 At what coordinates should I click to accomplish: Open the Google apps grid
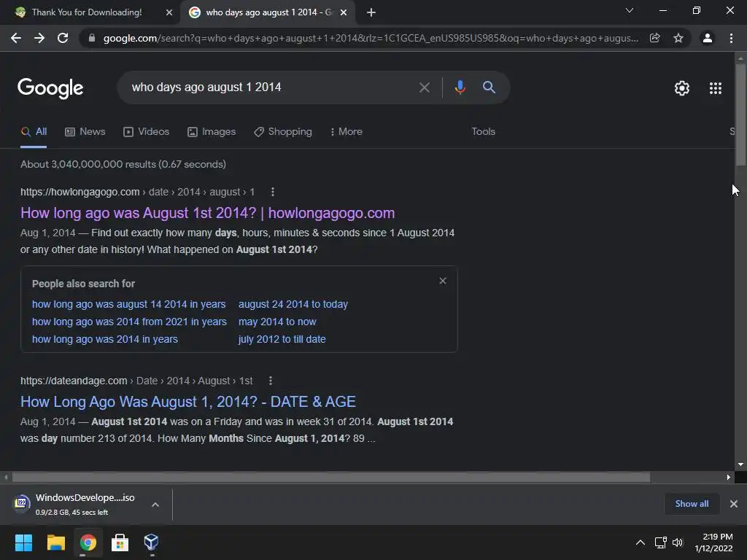point(716,88)
